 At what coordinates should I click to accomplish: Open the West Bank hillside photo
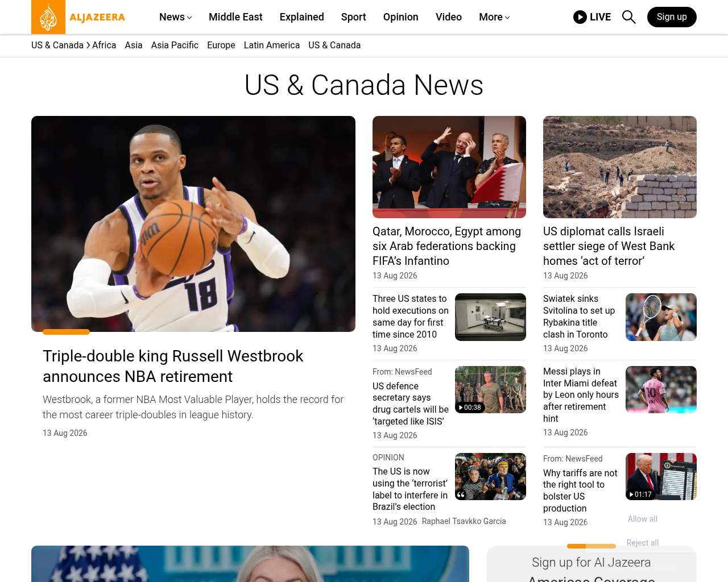620,167
